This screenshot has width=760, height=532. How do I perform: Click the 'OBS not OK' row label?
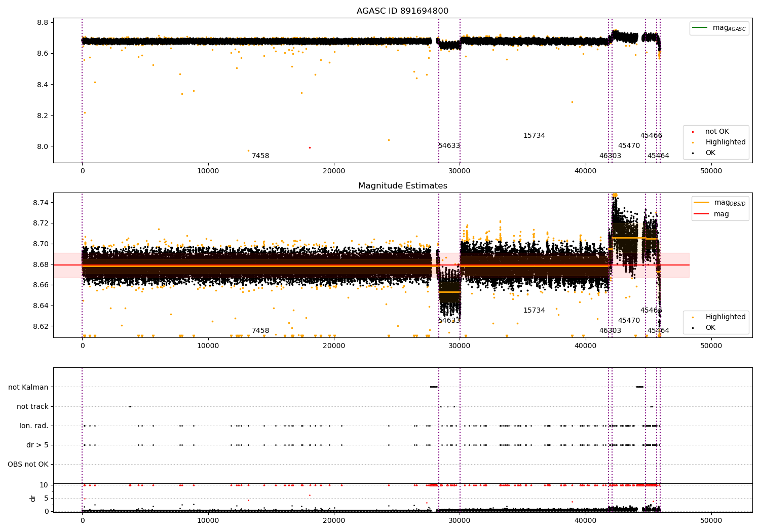pos(28,465)
